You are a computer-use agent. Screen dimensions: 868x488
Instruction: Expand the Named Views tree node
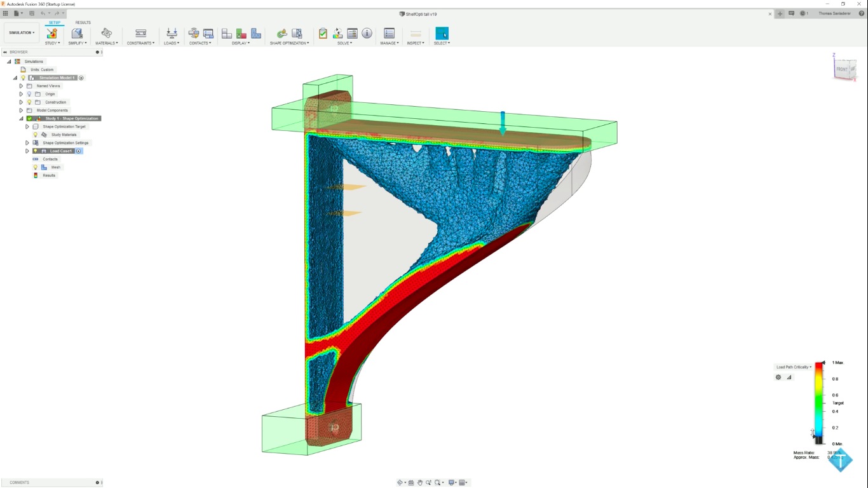click(x=21, y=86)
